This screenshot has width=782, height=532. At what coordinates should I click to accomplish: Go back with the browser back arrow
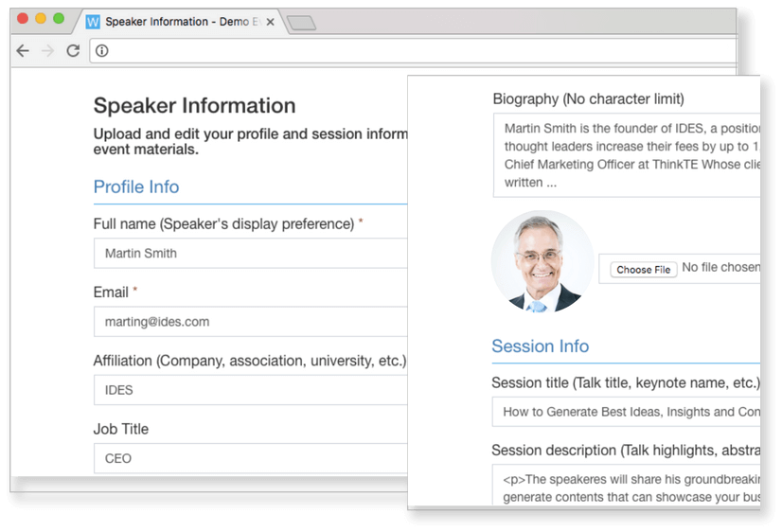point(23,50)
